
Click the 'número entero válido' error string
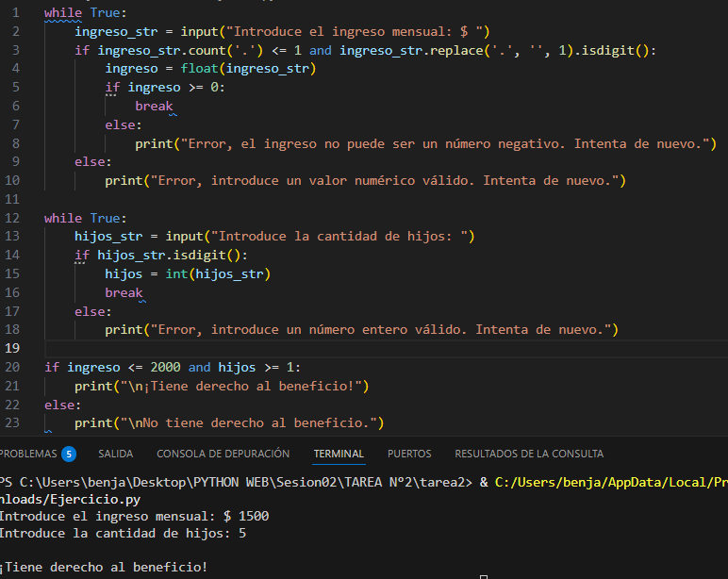381,329
